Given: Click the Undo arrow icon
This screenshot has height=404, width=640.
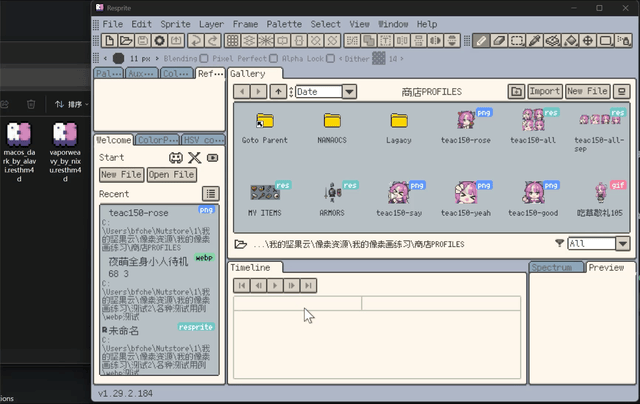Looking at the screenshot, I should click(x=195, y=41).
